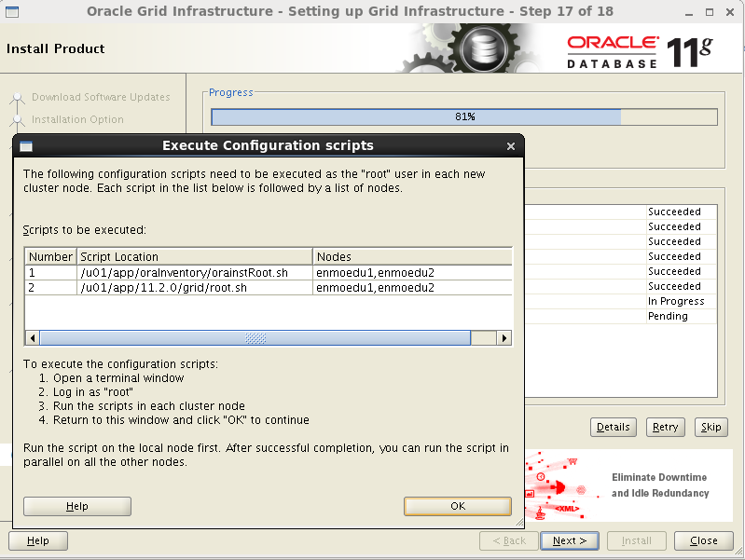Maximize the Oracle Grid Infrastructure window
The height and width of the screenshot is (560, 745).
click(710, 12)
